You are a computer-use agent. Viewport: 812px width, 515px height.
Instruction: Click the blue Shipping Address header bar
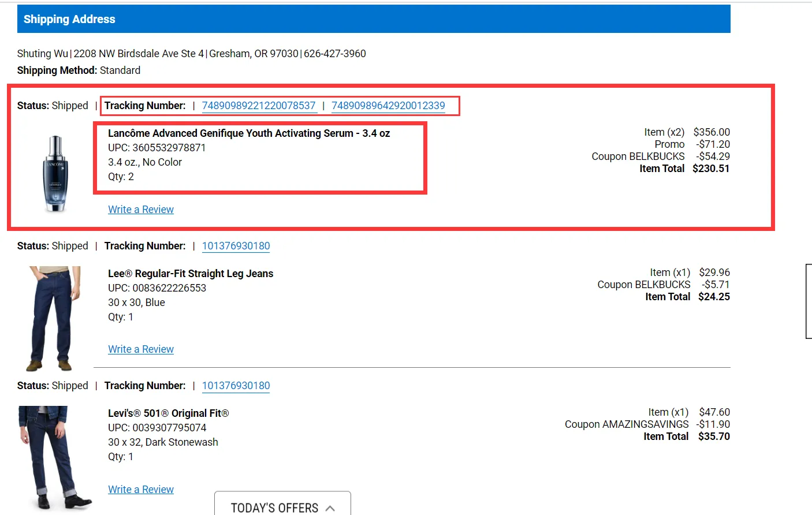coord(374,19)
